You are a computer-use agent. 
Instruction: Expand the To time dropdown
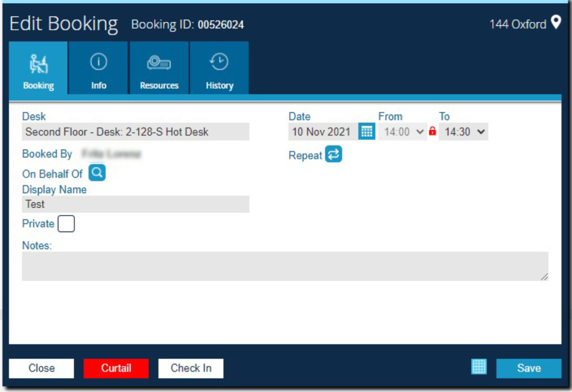point(463,132)
